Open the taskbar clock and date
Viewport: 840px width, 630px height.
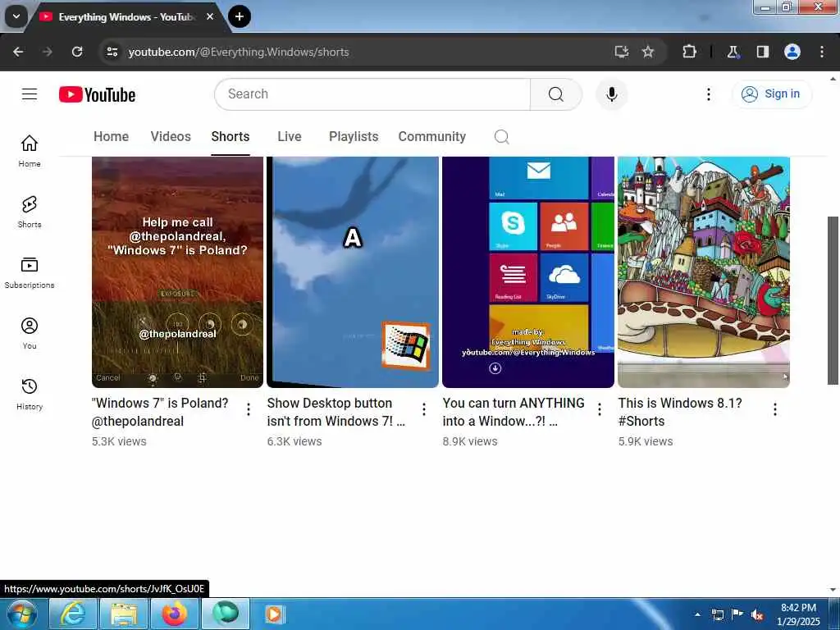coord(798,614)
